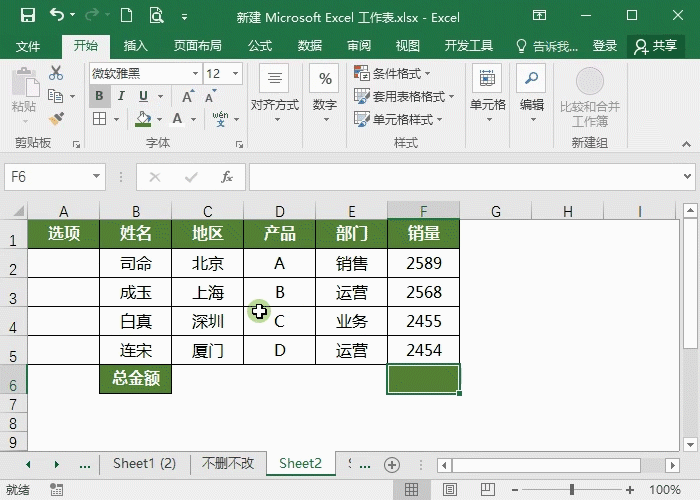This screenshot has height=500, width=700.
Task: Click 登录 to sign in
Action: click(x=604, y=46)
